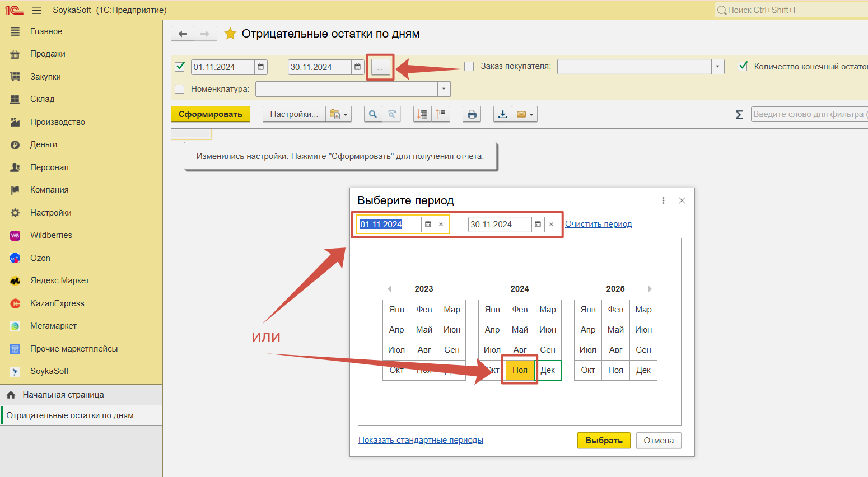Image resolution: width=868 pixels, height=477 pixels.
Task: Select Янв 2025 in the calendar
Action: click(x=588, y=310)
